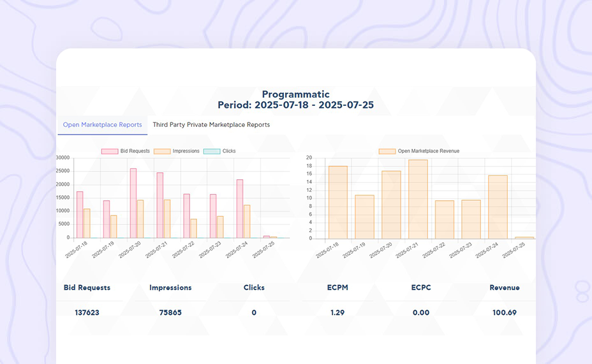The height and width of the screenshot is (364, 592).
Task: Click the 2025-07-25 label on left chart
Action: click(263, 250)
